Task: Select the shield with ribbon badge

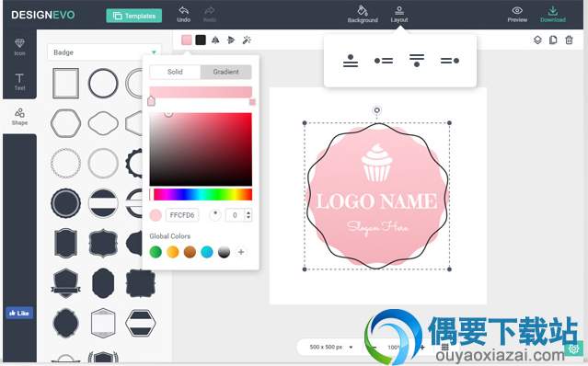Action: click(x=65, y=283)
